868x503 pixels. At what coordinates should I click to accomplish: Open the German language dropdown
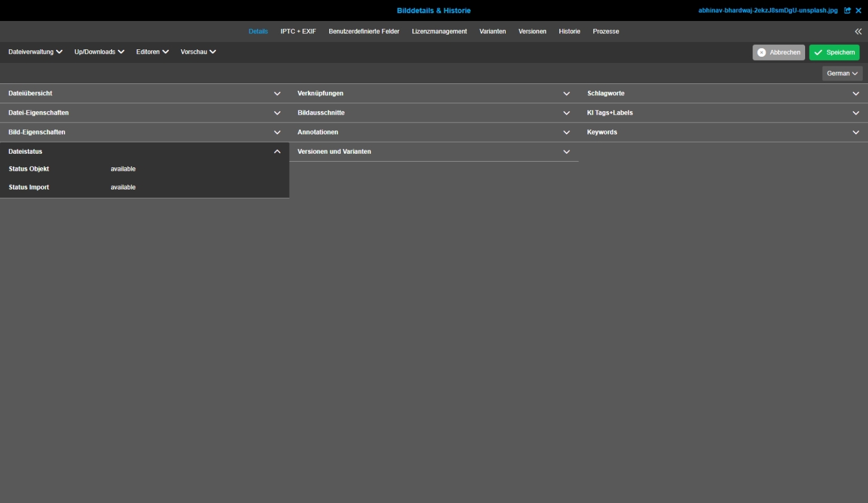(x=842, y=73)
